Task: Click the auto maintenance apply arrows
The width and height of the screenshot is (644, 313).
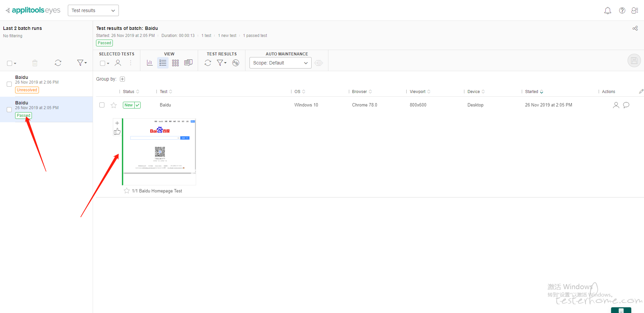Action: tap(319, 63)
